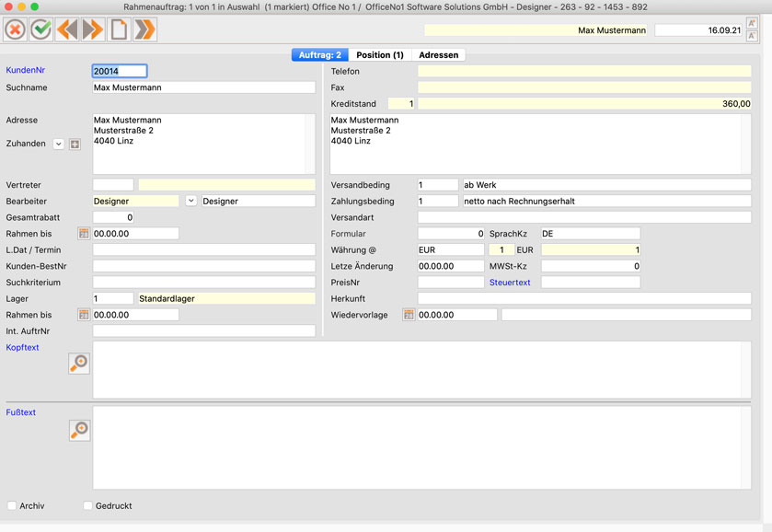Click the Kopftext text area
This screenshot has height=532, width=772.
click(x=422, y=370)
